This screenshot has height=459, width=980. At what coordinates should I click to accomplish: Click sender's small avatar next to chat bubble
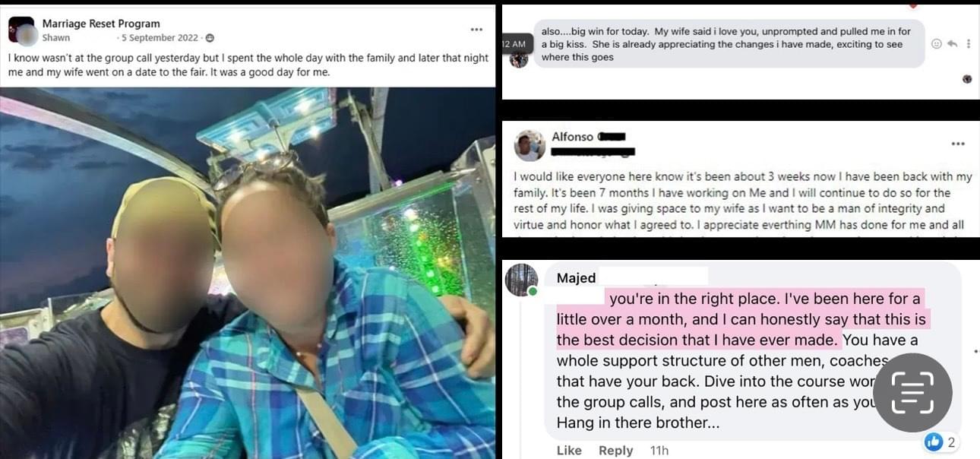[x=519, y=59]
